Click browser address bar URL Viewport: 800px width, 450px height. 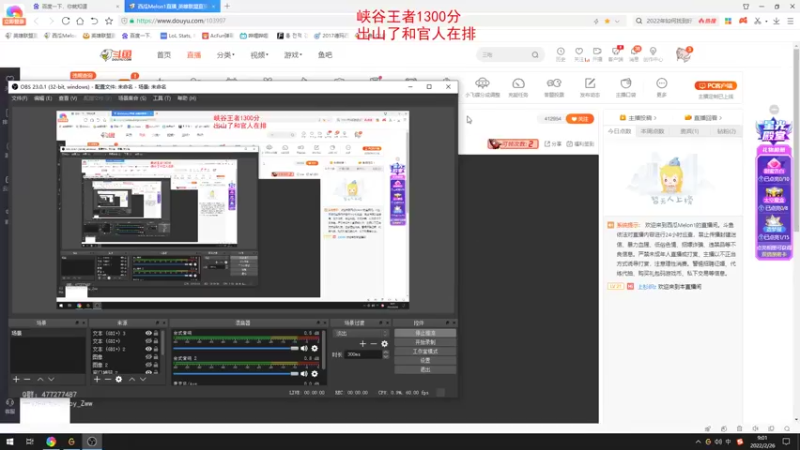(x=181, y=21)
